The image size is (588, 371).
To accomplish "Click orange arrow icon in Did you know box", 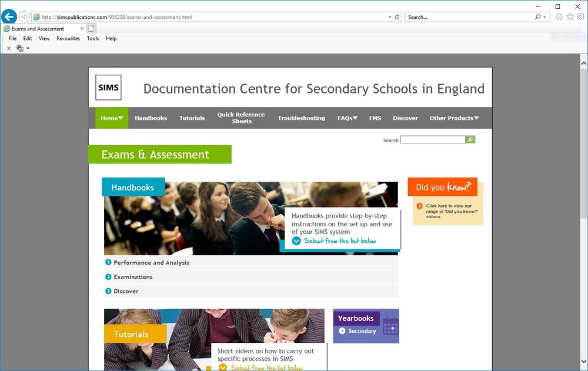I will tap(420, 206).
